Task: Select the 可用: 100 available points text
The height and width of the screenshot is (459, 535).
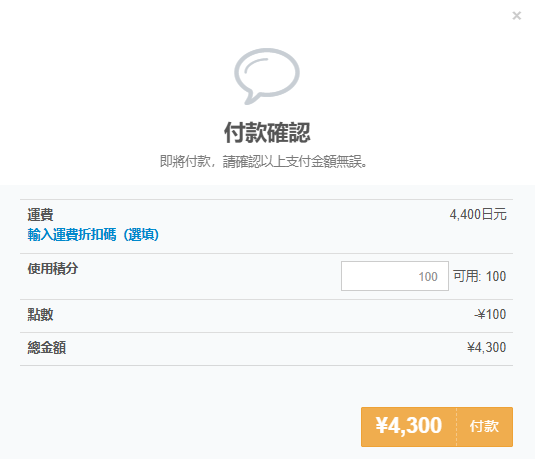Action: [479, 276]
